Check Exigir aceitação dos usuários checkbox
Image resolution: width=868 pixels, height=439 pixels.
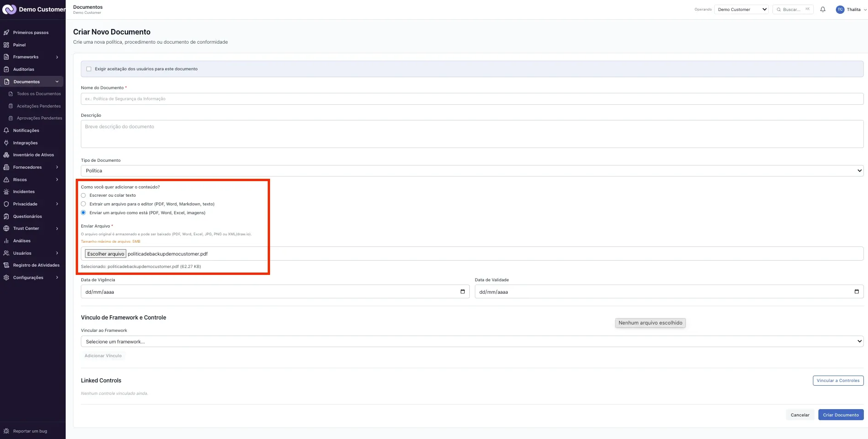coord(89,69)
